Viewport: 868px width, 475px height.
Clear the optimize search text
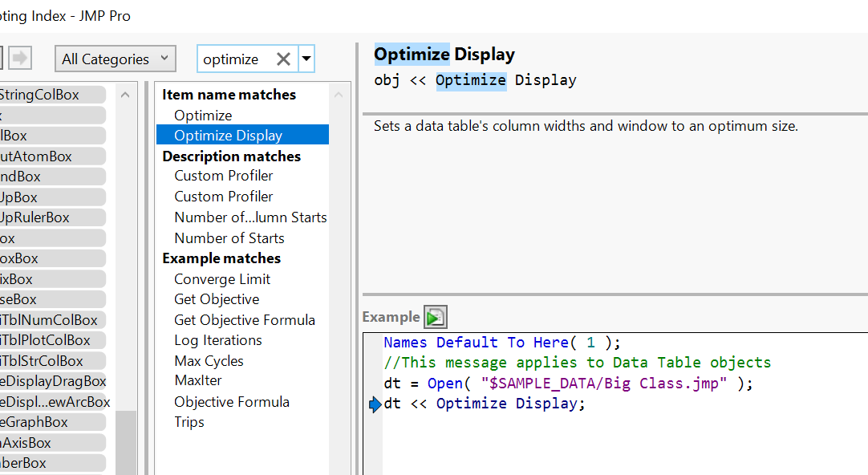point(283,59)
